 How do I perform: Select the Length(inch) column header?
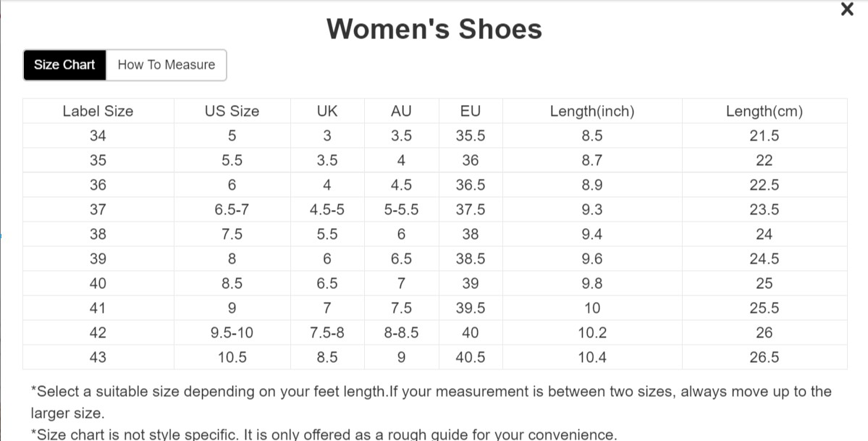[591, 112]
